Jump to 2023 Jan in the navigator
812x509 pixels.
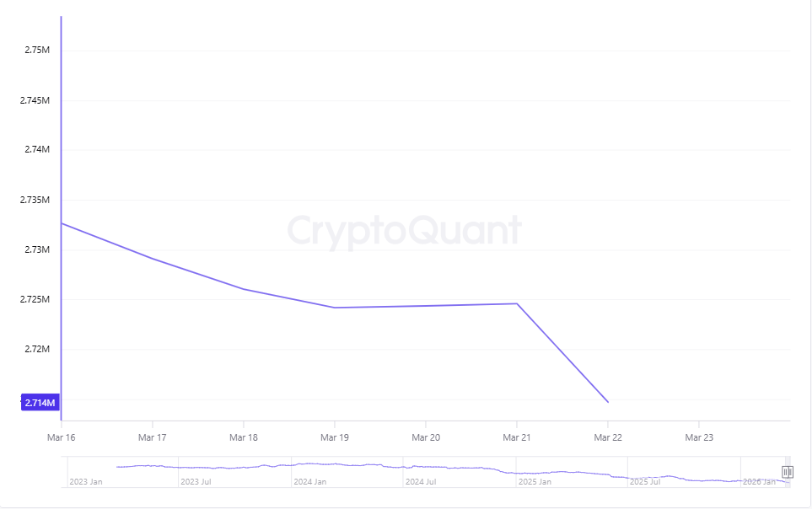pos(85,482)
